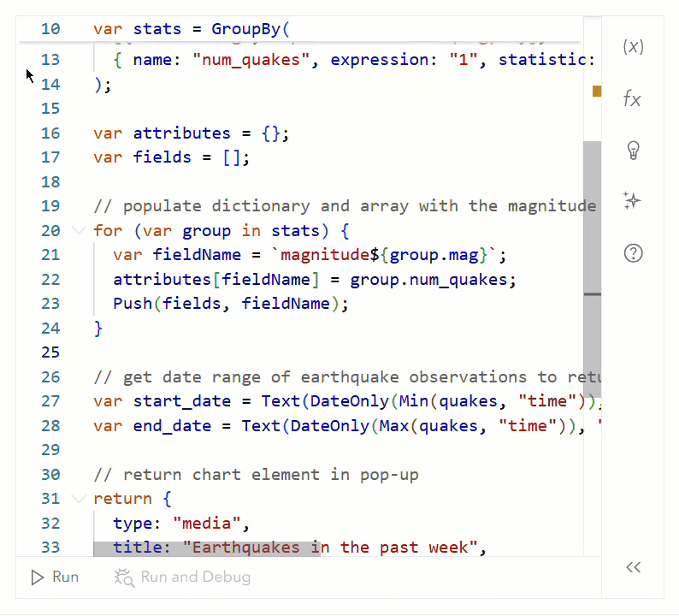Open the fx functions panel
Image resolution: width=679 pixels, height=616 pixels.
point(632,98)
